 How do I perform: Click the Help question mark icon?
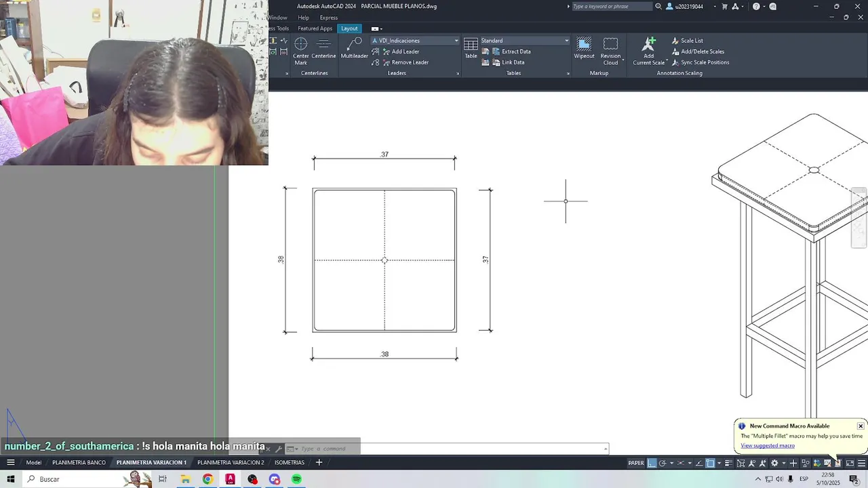(756, 6)
